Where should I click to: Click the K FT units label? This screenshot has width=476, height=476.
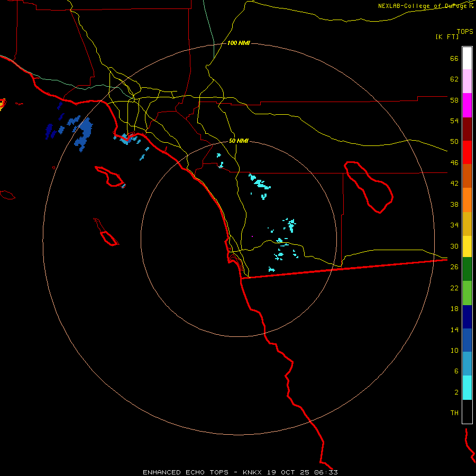coord(447,37)
